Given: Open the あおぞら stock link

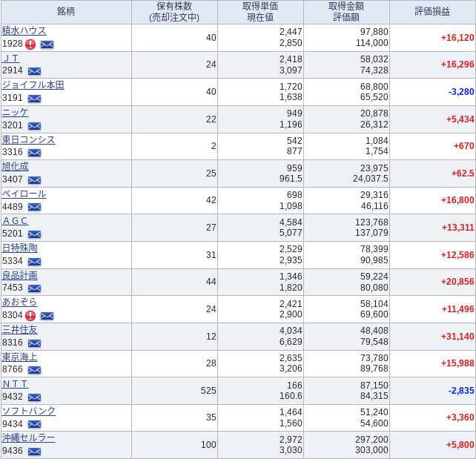Looking at the screenshot, I should 20,302.
